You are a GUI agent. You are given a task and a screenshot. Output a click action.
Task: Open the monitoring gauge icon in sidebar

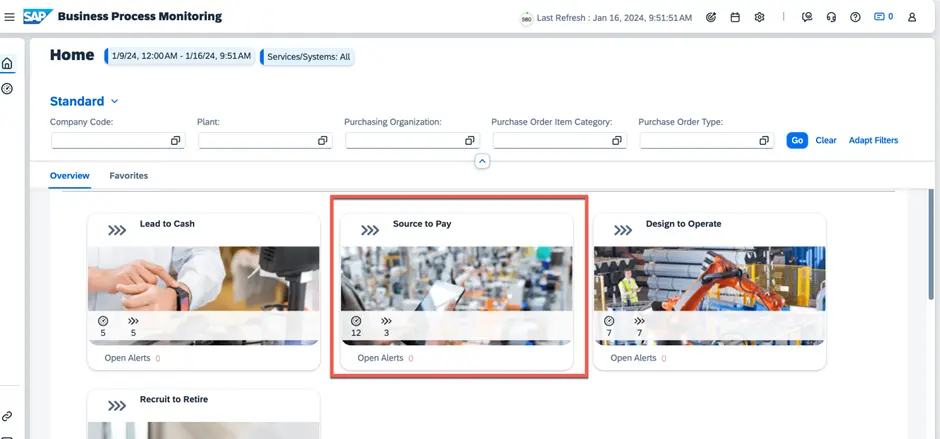pos(7,89)
